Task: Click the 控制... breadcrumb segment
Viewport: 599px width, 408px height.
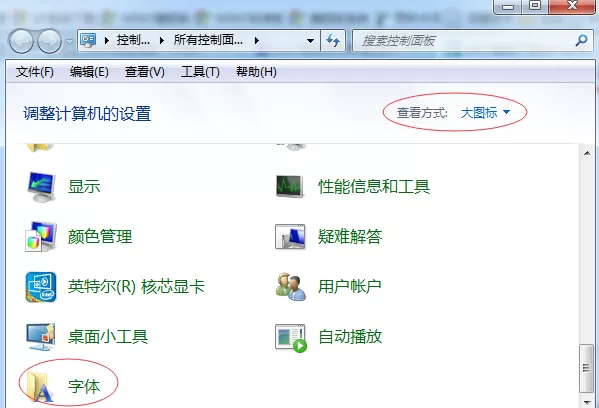Action: 133,40
